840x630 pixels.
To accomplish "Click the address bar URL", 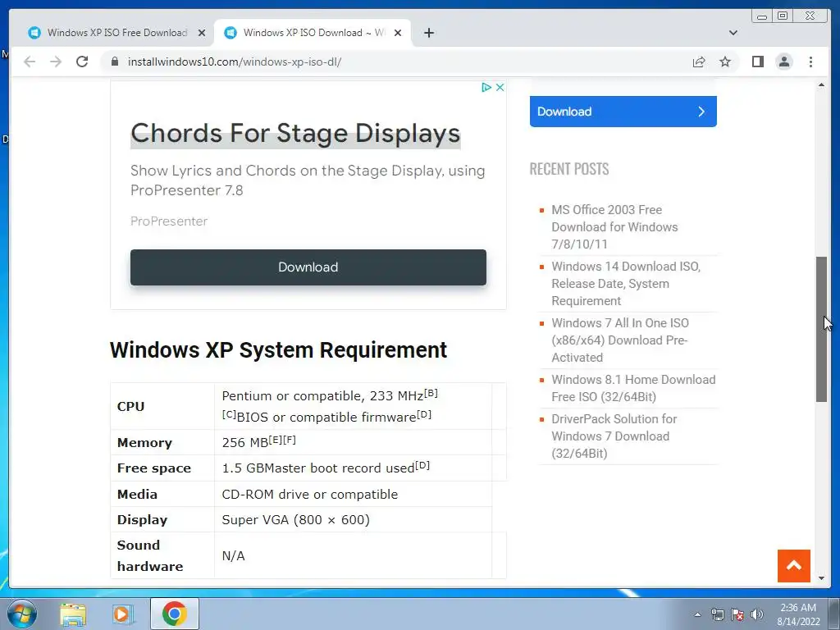I will tap(234, 62).
